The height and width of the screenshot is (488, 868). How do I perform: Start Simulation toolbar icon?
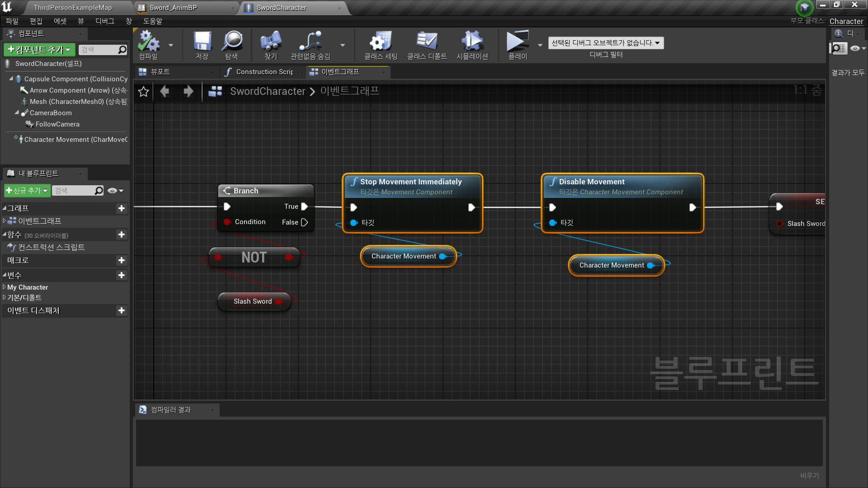click(x=472, y=42)
